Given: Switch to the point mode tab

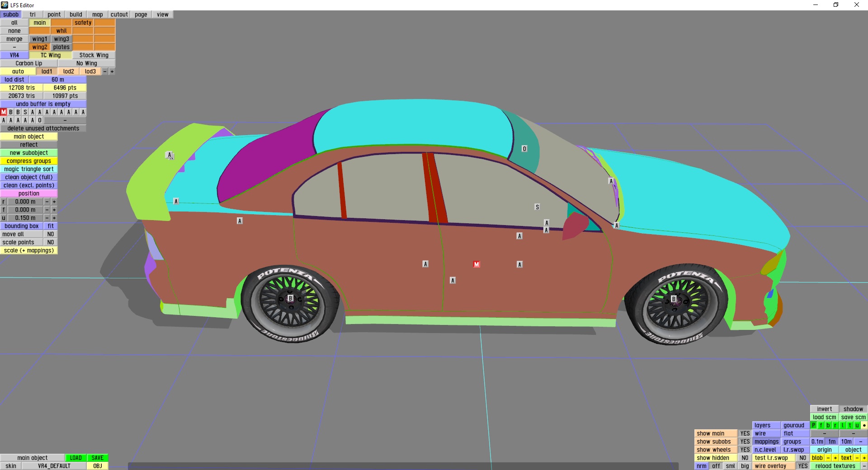Looking at the screenshot, I should (54, 14).
